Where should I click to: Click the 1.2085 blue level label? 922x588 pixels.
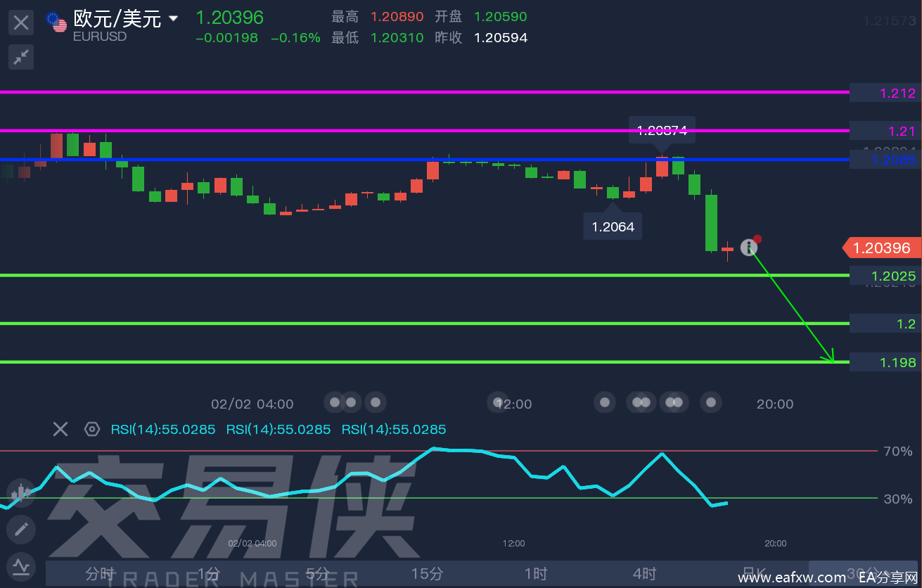pos(885,160)
